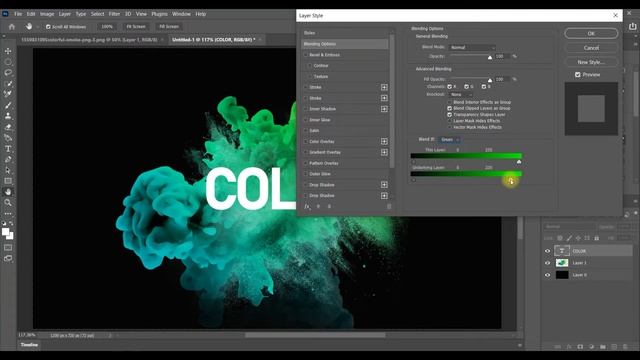Check the Outer Glow style
The image size is (640, 360).
(305, 174)
